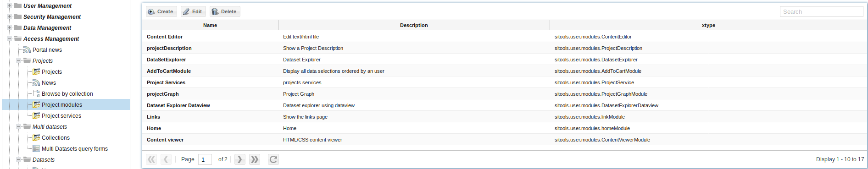Screen dimensions: 868x169
Task: Select the italic Projects folder
Action: 43,61
